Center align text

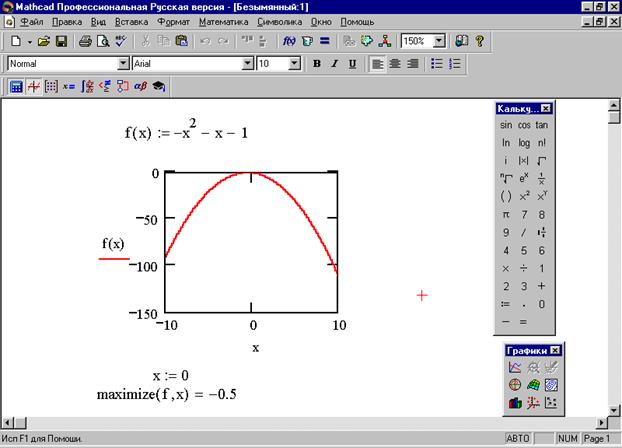[x=395, y=63]
